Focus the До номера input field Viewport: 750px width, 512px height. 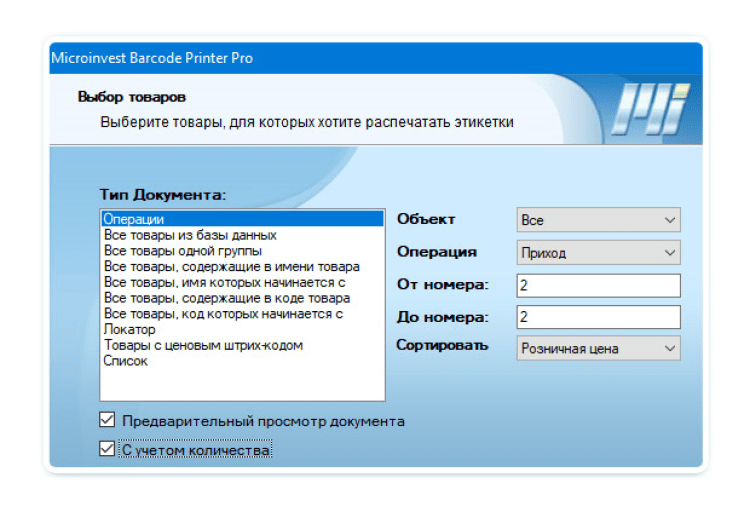pyautogui.click(x=598, y=317)
